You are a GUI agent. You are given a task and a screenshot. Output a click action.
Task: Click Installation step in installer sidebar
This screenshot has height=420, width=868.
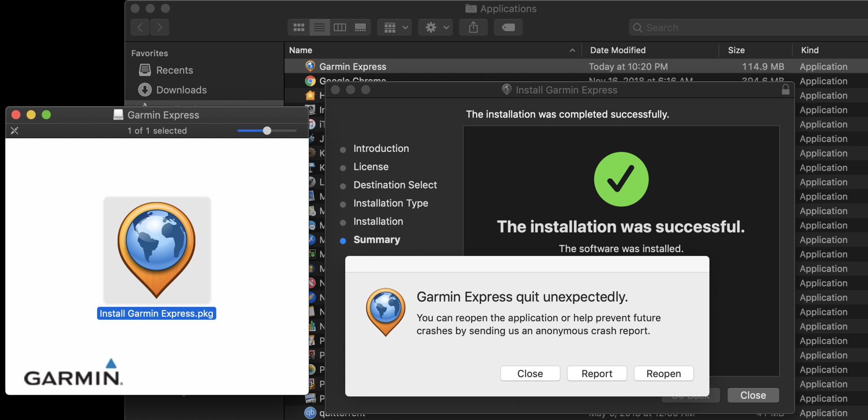[x=378, y=222]
